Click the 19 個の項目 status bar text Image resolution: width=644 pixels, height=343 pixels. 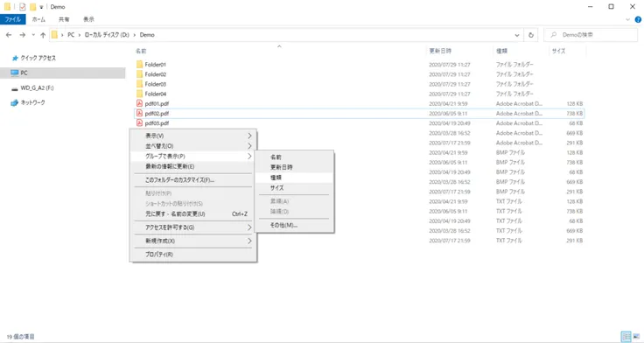[x=20, y=336]
